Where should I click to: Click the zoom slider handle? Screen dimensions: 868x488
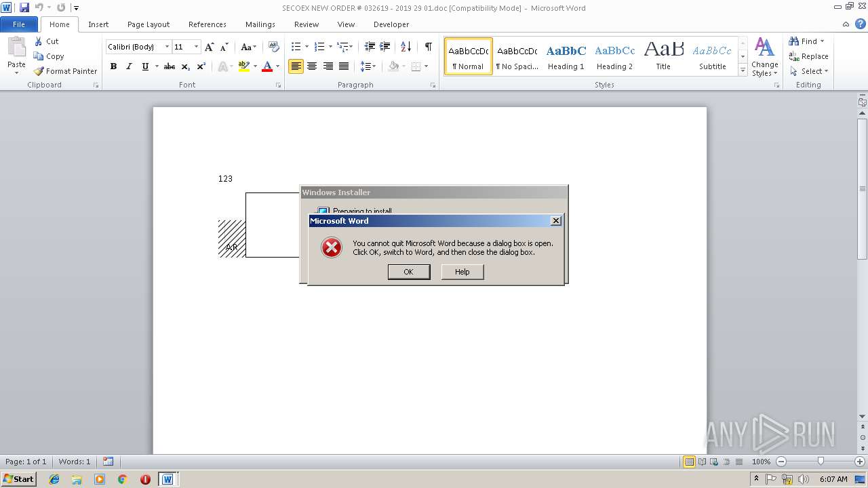(x=821, y=462)
